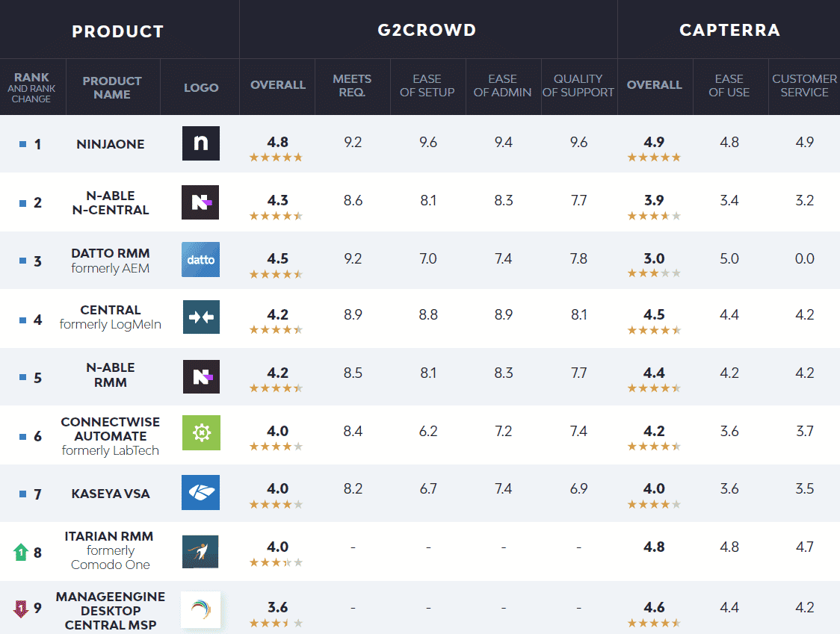
Task: Click the red rank-down arrow for ManageEngine
Action: (x=20, y=609)
